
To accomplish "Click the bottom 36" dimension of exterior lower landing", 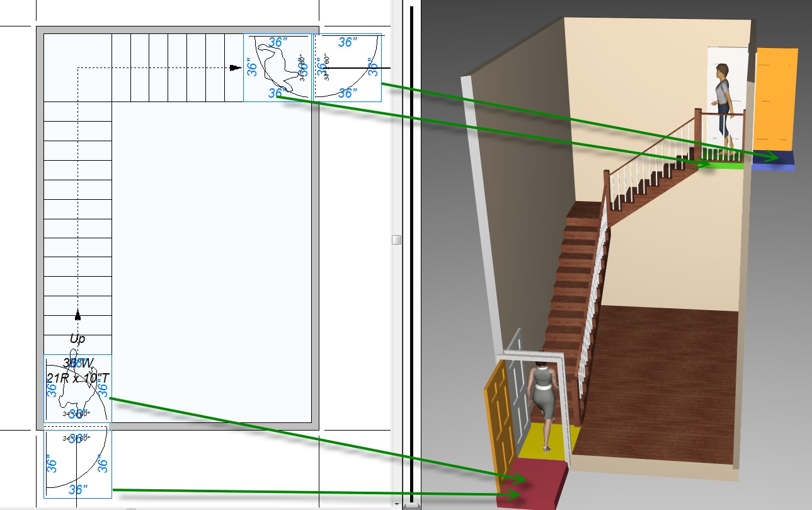I will 77,490.
